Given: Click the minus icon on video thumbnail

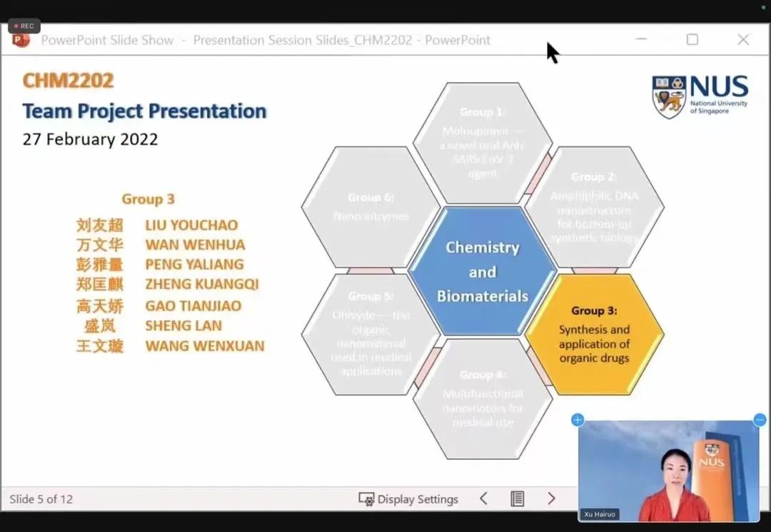Looking at the screenshot, I should point(760,420).
